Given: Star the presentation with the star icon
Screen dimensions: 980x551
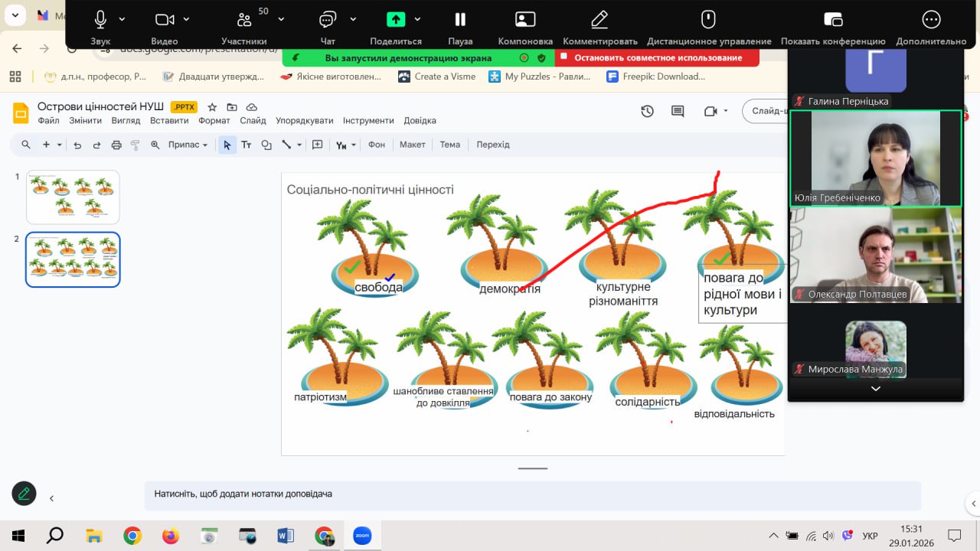Looking at the screenshot, I should (x=212, y=107).
